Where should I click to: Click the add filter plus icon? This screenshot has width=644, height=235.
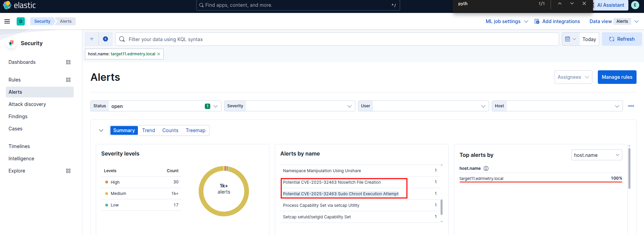click(x=105, y=39)
